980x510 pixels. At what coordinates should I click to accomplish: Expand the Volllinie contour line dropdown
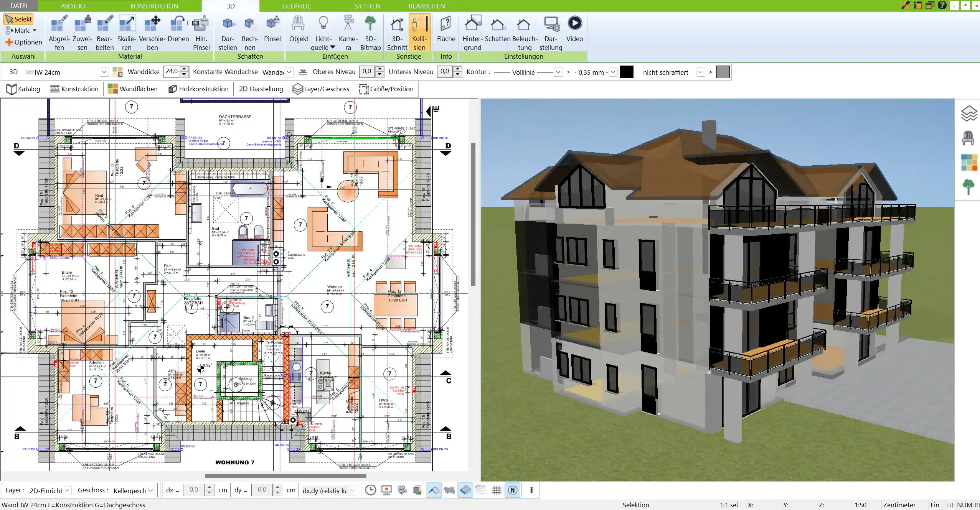[558, 72]
